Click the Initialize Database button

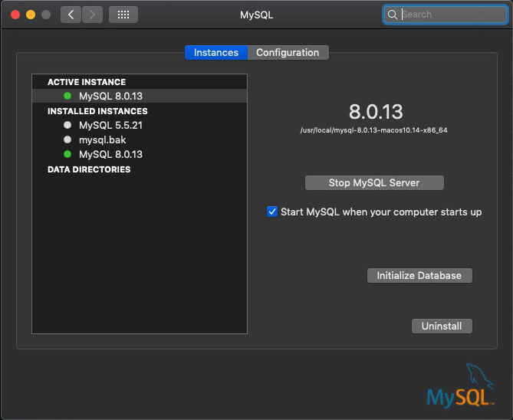pyautogui.click(x=419, y=275)
